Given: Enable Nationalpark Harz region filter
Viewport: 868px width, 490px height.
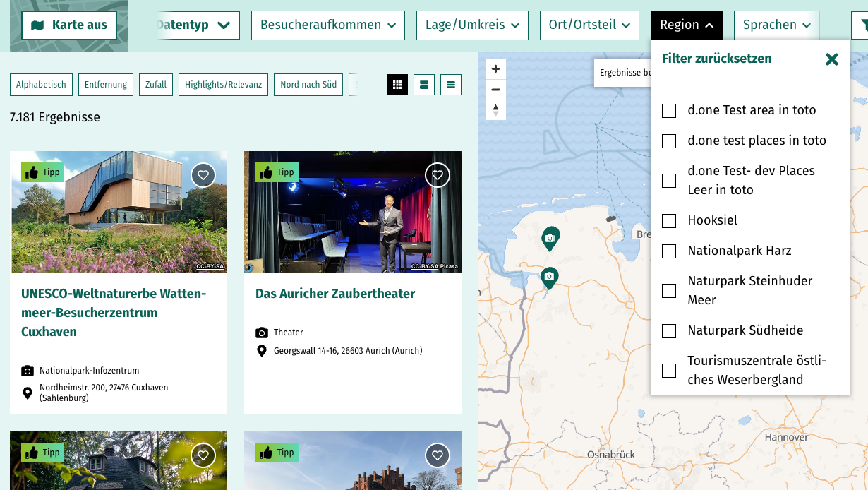Looking at the screenshot, I should 669,251.
